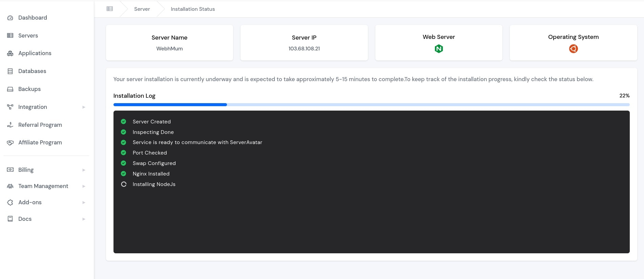Viewport: 644px width, 279px height.
Task: Click the Add-ons puzzle icon
Action: [10, 203]
